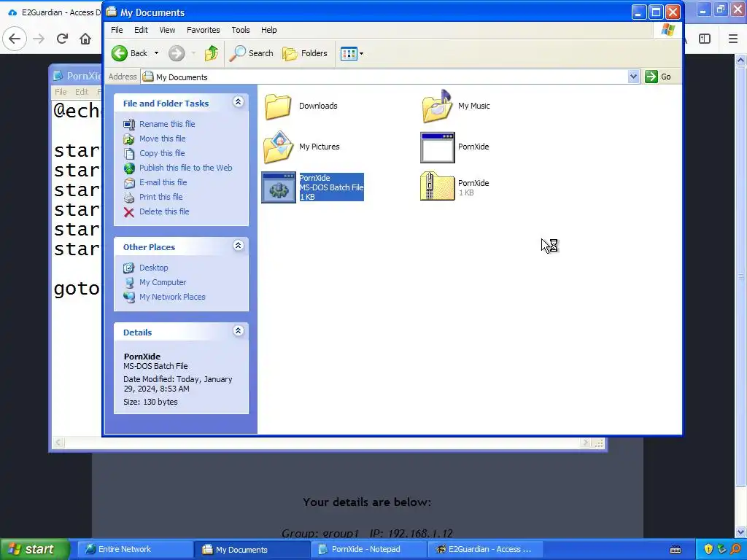Click the My Documents taskbar button
The height and width of the screenshot is (560, 747).
point(252,550)
